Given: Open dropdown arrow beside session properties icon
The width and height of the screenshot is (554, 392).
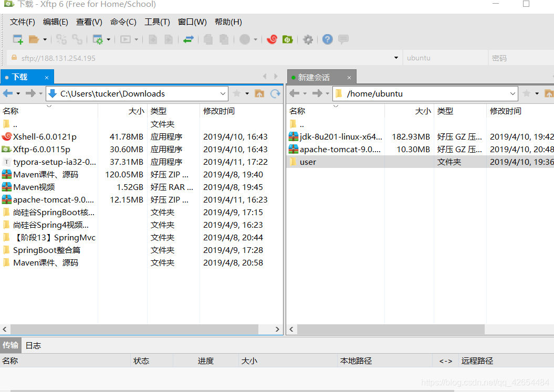Looking at the screenshot, I should tap(109, 39).
